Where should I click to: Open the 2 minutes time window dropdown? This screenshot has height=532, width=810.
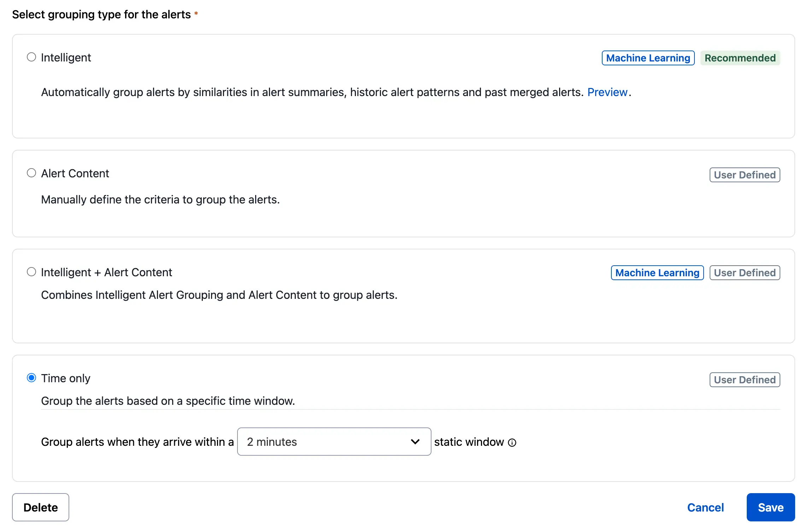pyautogui.click(x=334, y=442)
